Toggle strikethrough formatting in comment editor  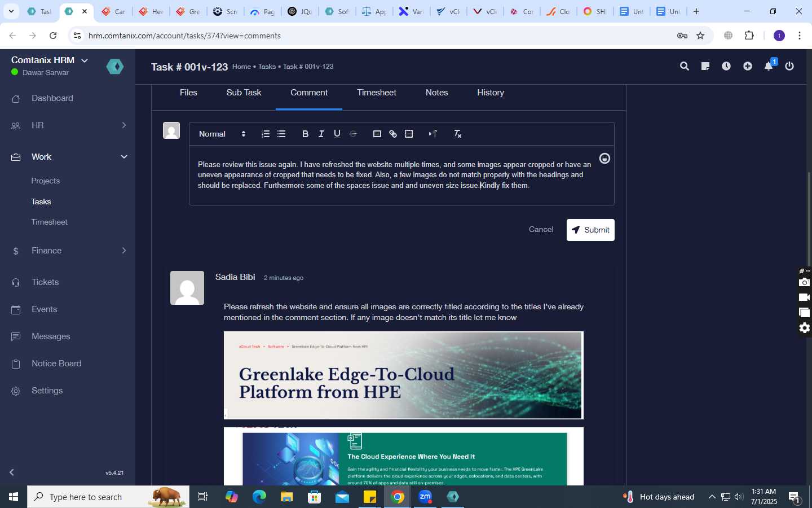(353, 134)
